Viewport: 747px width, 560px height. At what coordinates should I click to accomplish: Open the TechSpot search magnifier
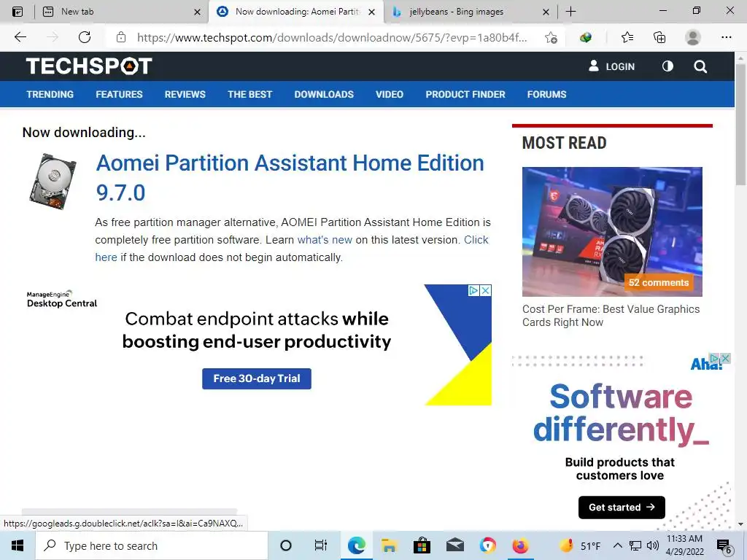(700, 66)
